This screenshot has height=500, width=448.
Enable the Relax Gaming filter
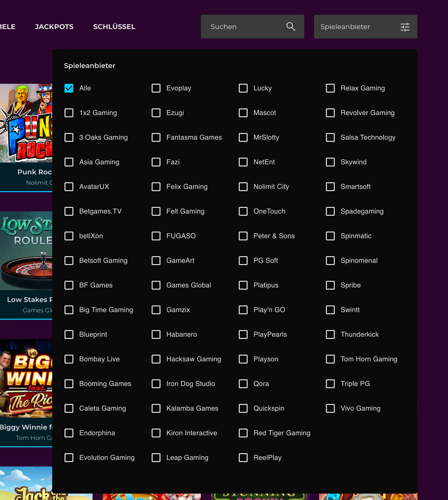(x=330, y=88)
